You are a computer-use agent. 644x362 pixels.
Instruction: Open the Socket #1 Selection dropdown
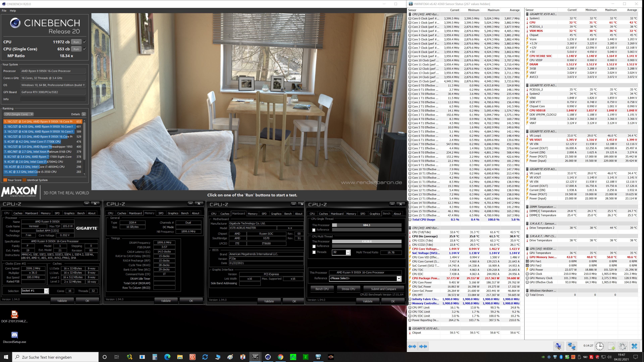(35, 291)
